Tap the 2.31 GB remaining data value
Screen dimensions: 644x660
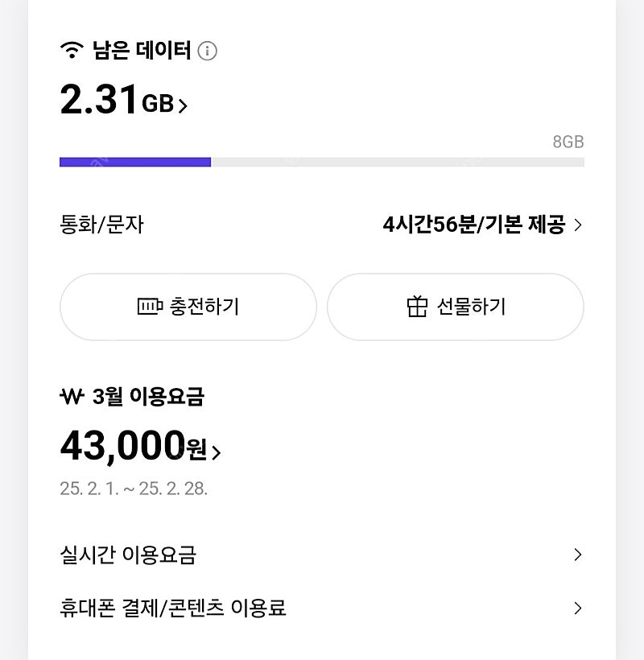click(117, 100)
